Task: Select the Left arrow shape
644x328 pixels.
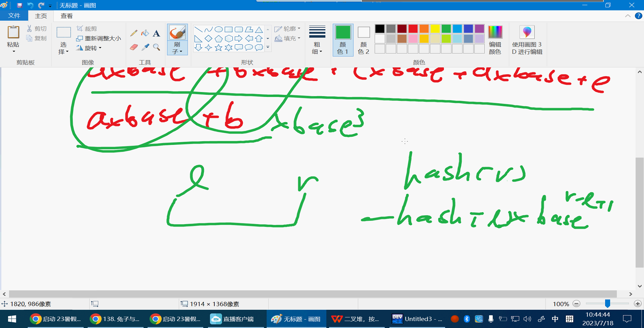Action: tap(249, 39)
